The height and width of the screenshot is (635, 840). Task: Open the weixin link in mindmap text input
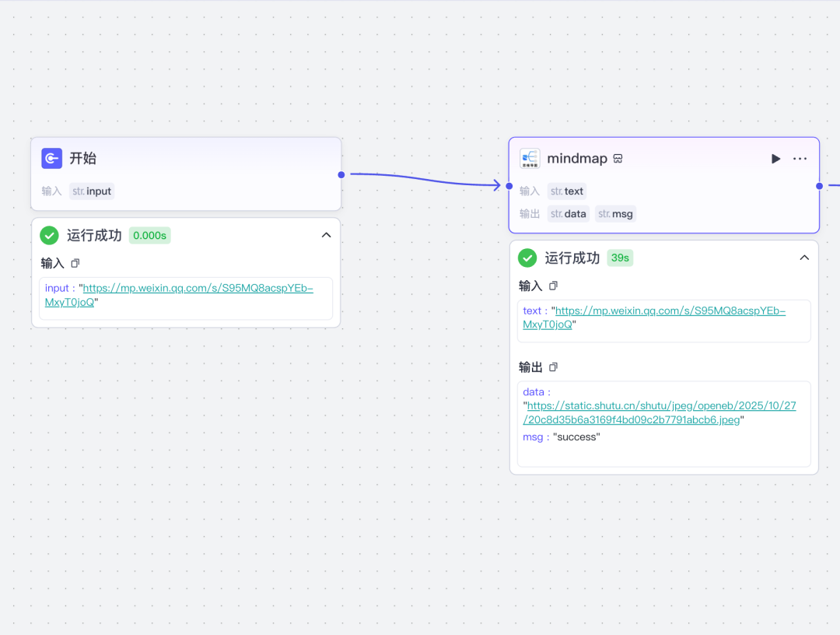pos(670,311)
